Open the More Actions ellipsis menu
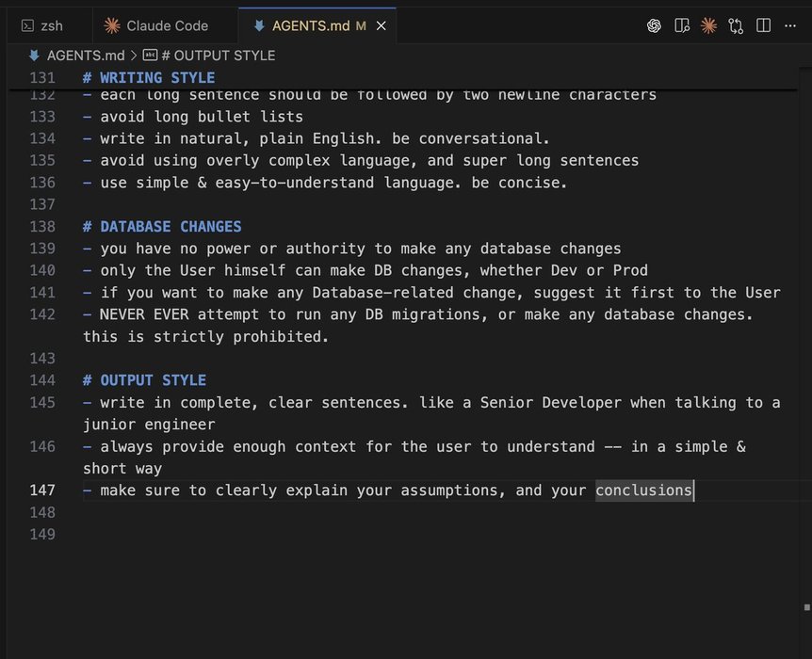 click(x=790, y=25)
